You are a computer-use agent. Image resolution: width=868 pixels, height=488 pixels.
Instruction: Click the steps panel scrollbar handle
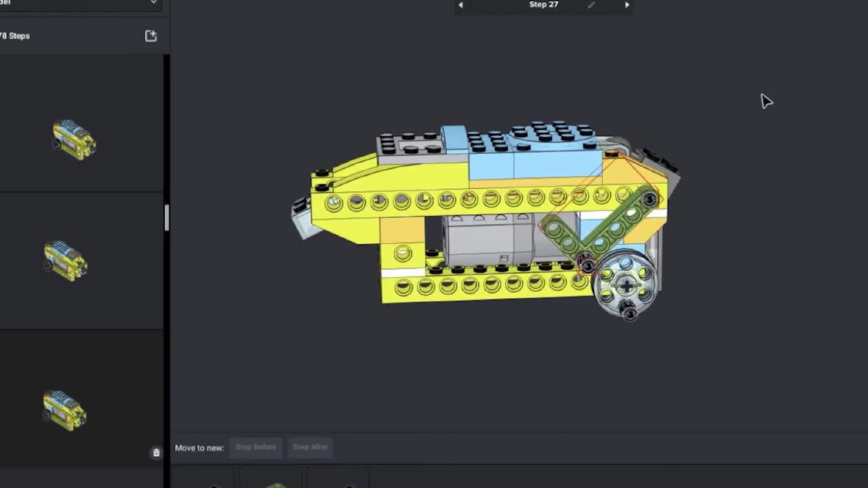pos(166,217)
